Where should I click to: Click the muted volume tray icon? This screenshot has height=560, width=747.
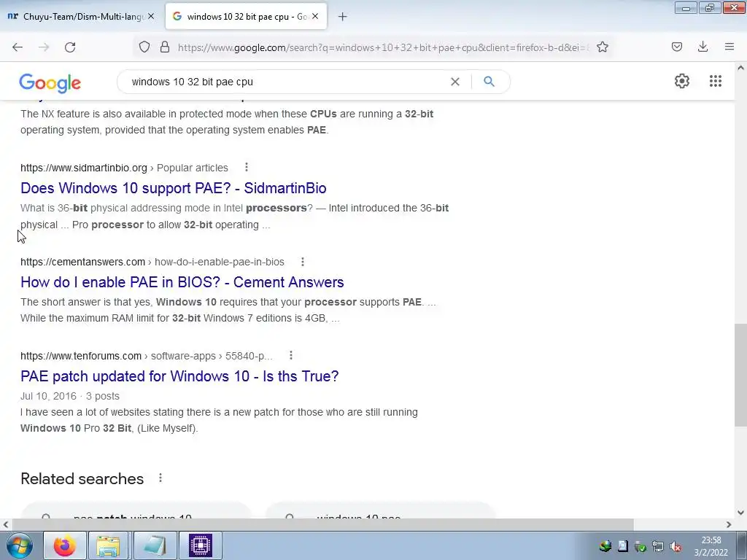675,547
